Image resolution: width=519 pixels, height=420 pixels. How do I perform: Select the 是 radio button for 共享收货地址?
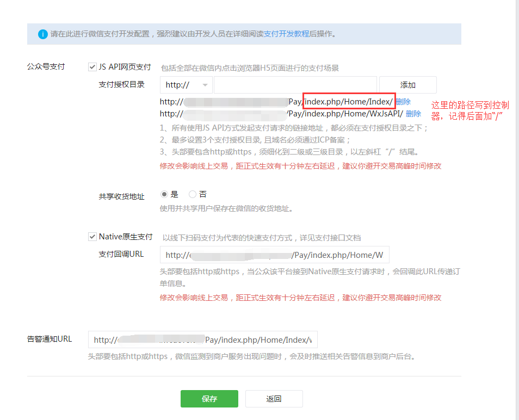164,194
